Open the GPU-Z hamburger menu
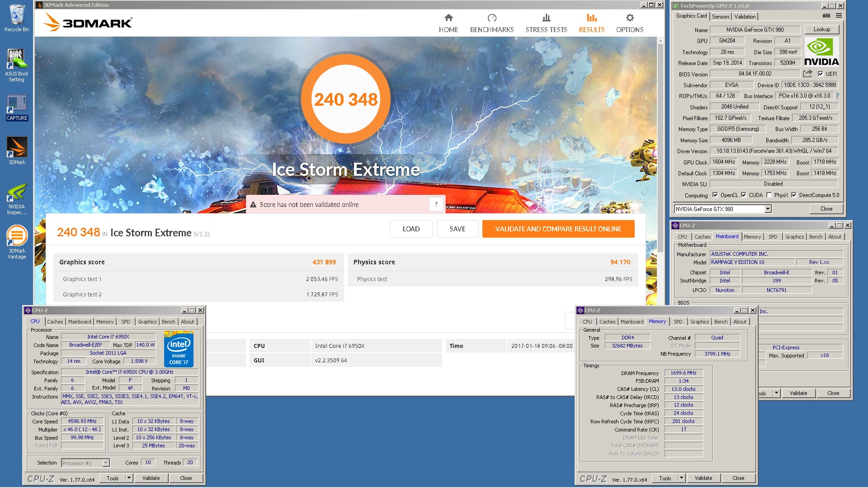The image size is (868, 488). (x=839, y=16)
